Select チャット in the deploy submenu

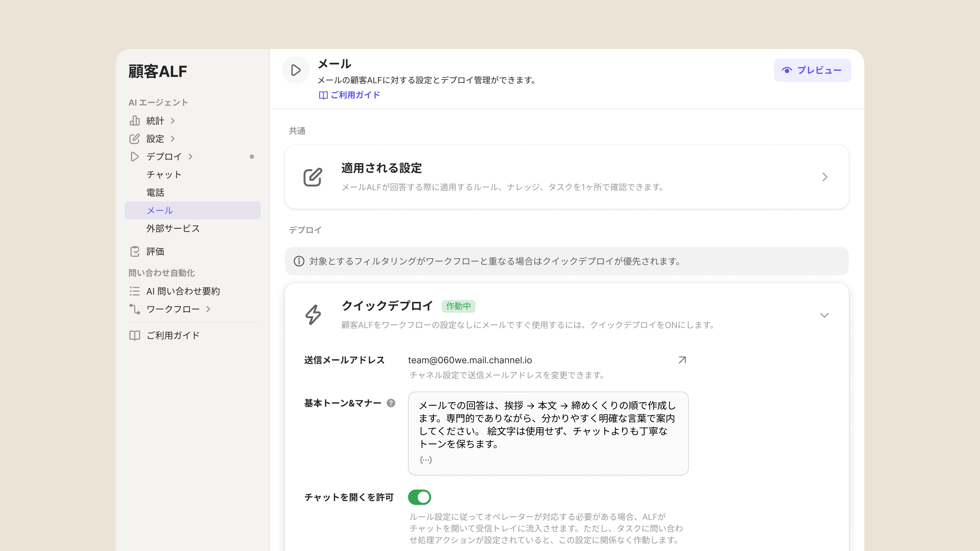point(164,174)
